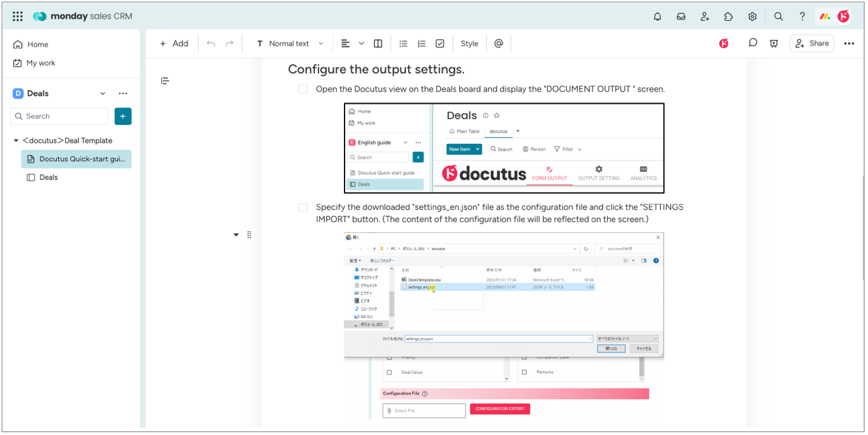Screen dimensions: 868x435
Task: Open the Normal text style dropdown
Action: coord(290,43)
